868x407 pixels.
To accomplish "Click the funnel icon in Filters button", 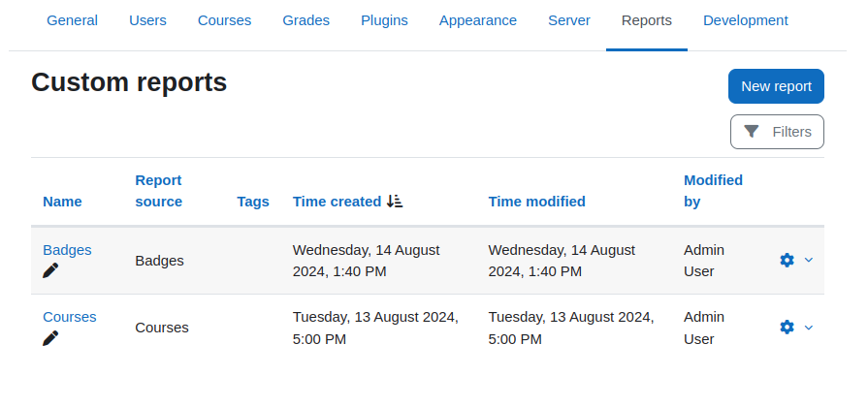I will point(752,132).
